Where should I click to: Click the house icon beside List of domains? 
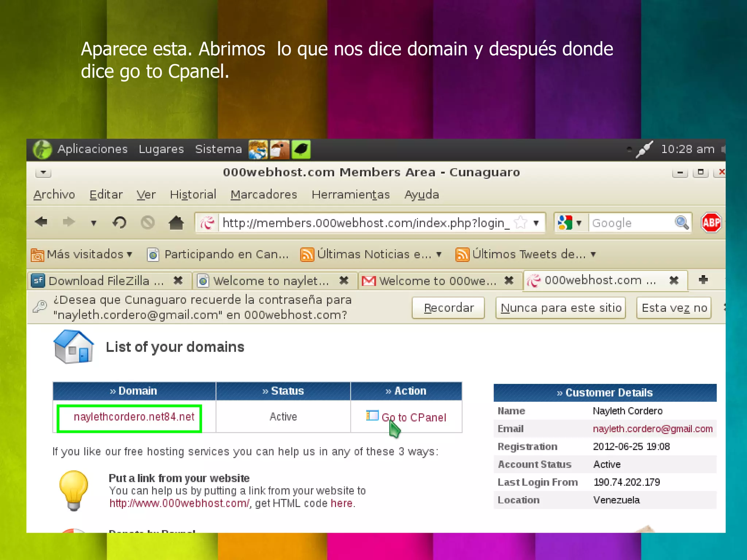coord(73,347)
